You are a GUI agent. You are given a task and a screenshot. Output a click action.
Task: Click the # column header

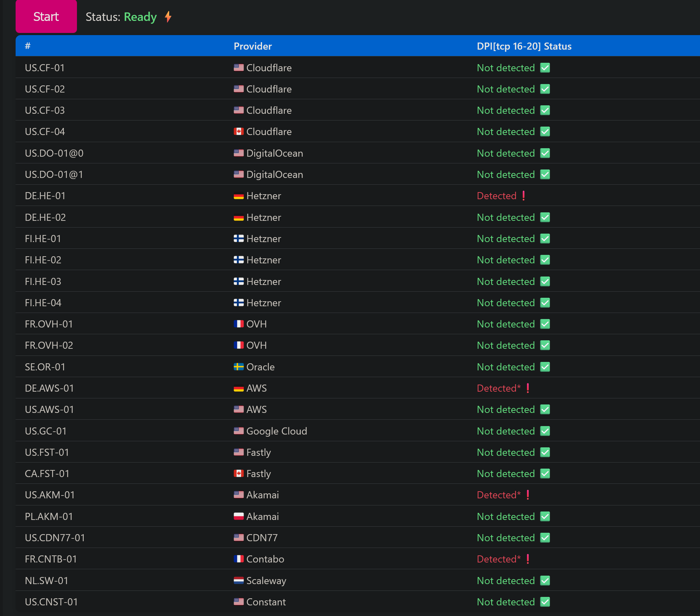(x=28, y=46)
